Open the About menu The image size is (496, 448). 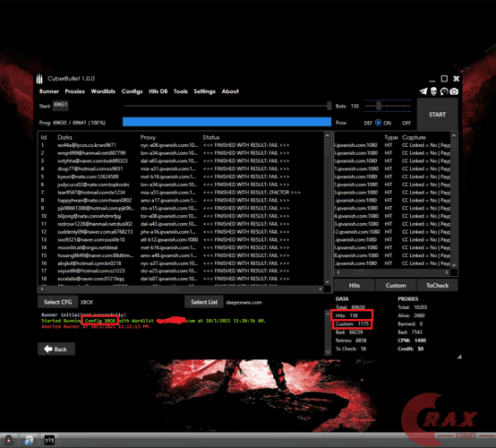(x=230, y=91)
